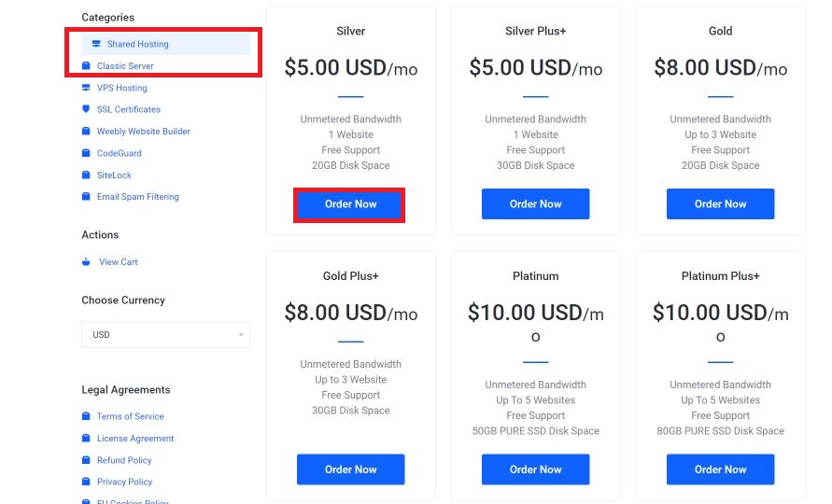Click the Shared Hosting server icon

96,44
